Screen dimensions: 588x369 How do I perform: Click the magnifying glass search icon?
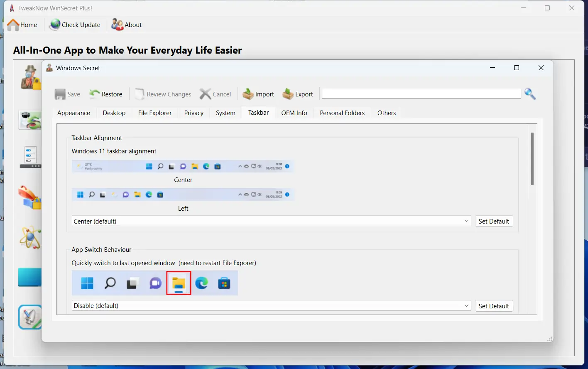(530, 94)
